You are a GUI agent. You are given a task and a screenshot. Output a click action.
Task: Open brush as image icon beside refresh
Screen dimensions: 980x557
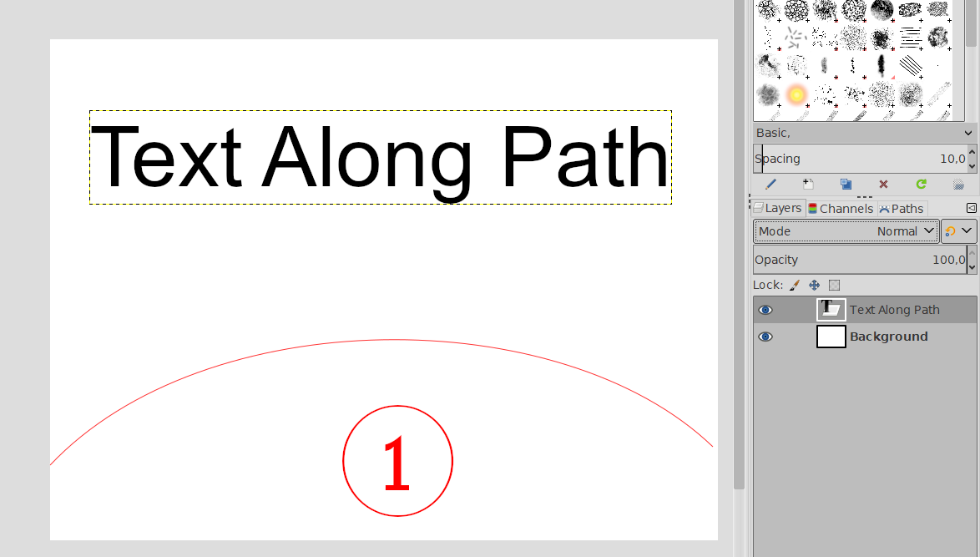point(958,185)
